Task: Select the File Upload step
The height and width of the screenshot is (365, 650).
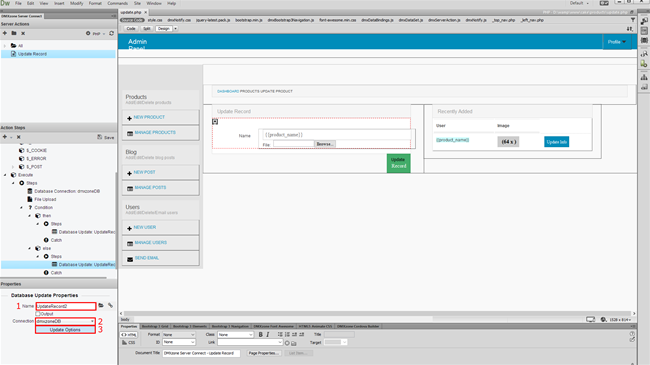Action: (x=45, y=200)
